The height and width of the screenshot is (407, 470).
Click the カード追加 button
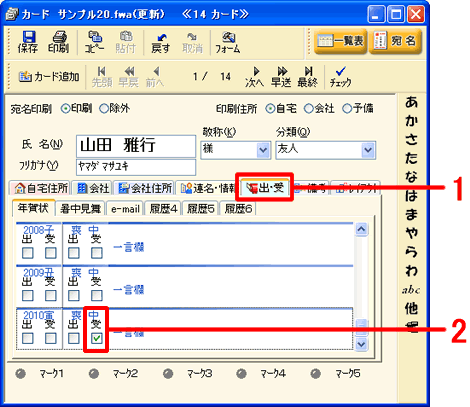49,77
